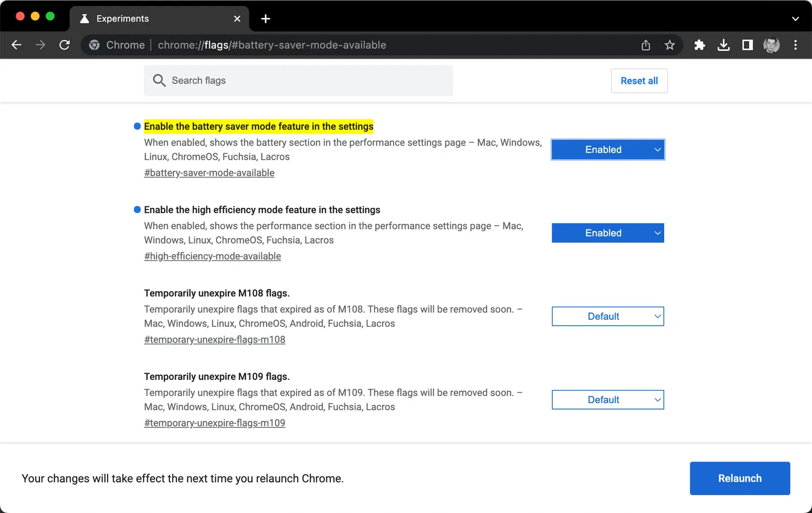Open the new tab plus button
Screen dimensions: 812x513
click(265, 19)
